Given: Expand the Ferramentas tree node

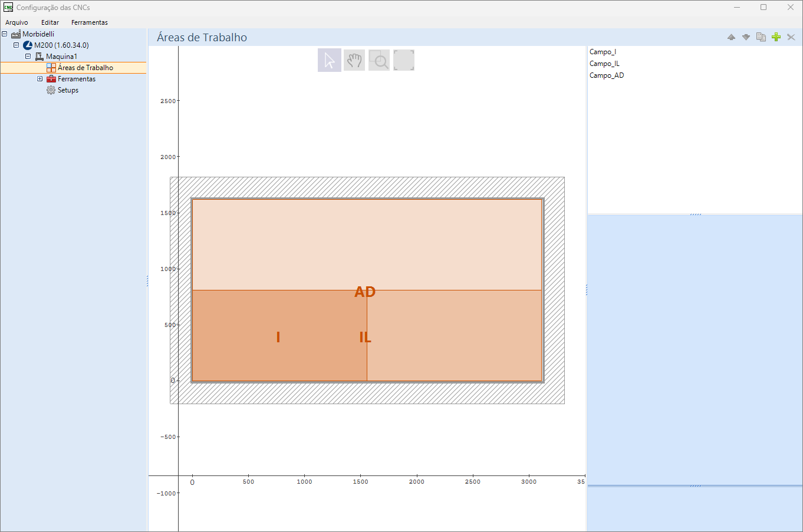Looking at the screenshot, I should click(40, 79).
